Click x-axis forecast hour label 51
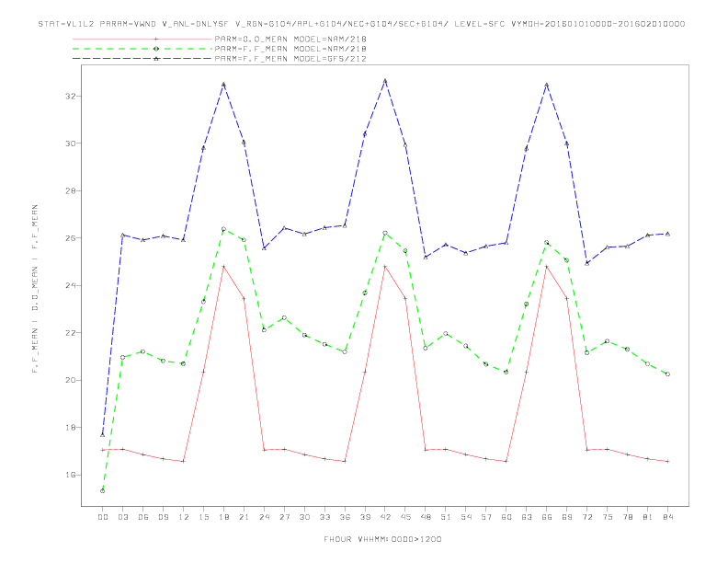728x563 pixels. pos(446,517)
